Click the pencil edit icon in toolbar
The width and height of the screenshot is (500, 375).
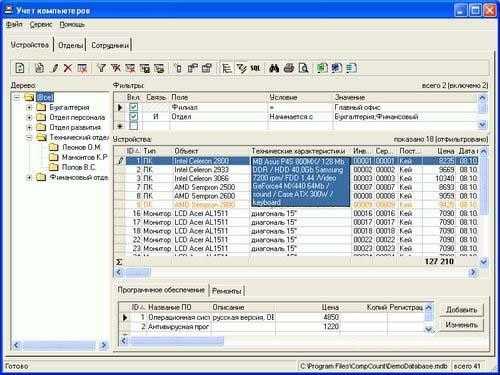[55, 68]
